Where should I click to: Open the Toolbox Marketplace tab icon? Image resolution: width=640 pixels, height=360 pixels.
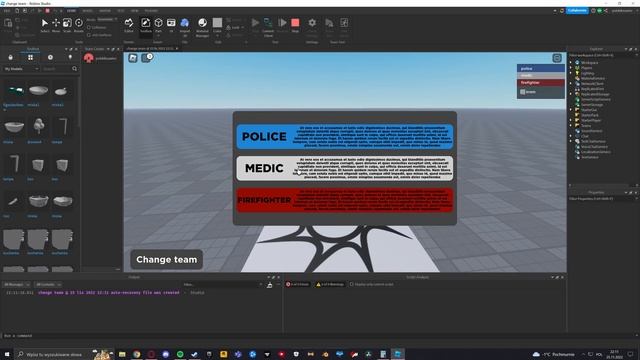[x=11, y=58]
